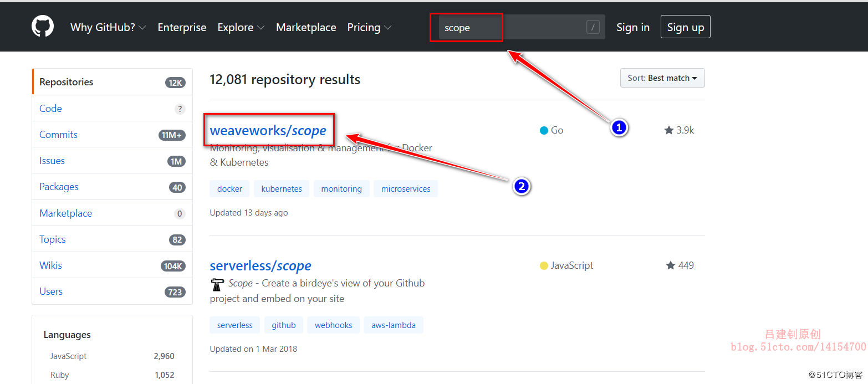View Topics search results
This screenshot has height=384, width=868.
tap(113, 239)
